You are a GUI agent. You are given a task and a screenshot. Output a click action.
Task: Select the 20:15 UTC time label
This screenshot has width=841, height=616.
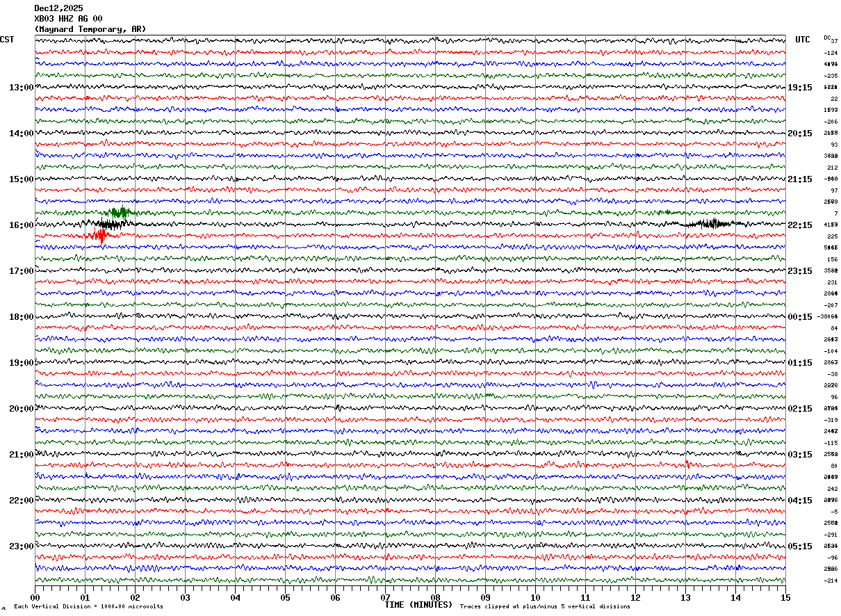(x=799, y=133)
